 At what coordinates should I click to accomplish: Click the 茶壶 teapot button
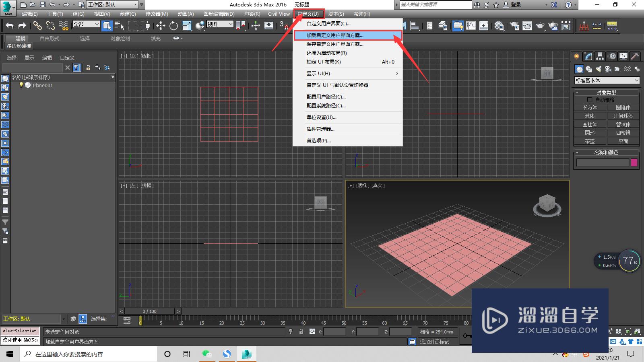pos(590,141)
